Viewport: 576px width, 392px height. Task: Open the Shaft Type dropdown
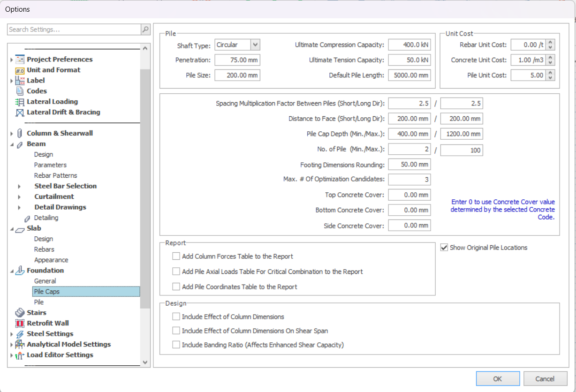[255, 45]
